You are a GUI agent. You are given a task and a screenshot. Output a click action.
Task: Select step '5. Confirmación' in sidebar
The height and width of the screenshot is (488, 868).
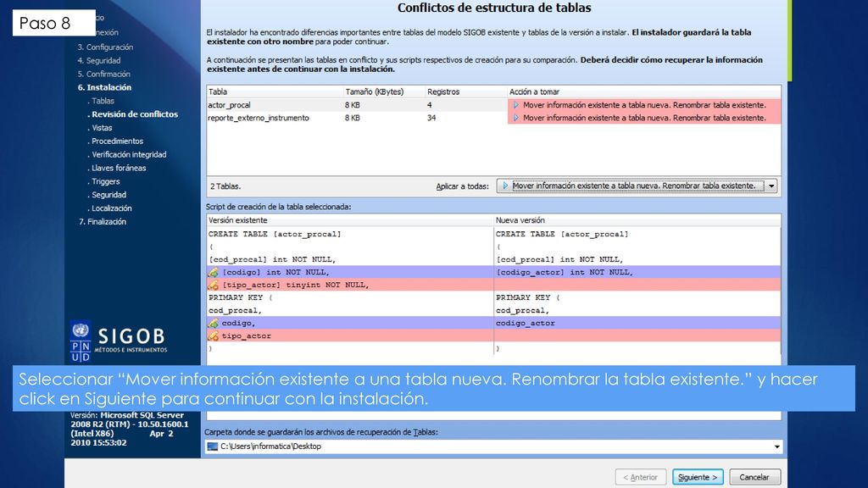[x=104, y=75]
